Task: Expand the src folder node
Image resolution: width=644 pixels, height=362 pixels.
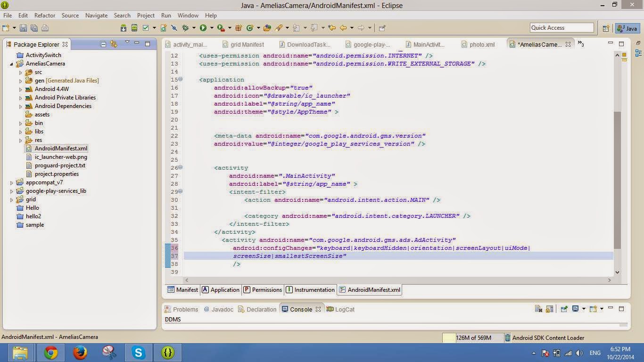Action: pyautogui.click(x=20, y=72)
